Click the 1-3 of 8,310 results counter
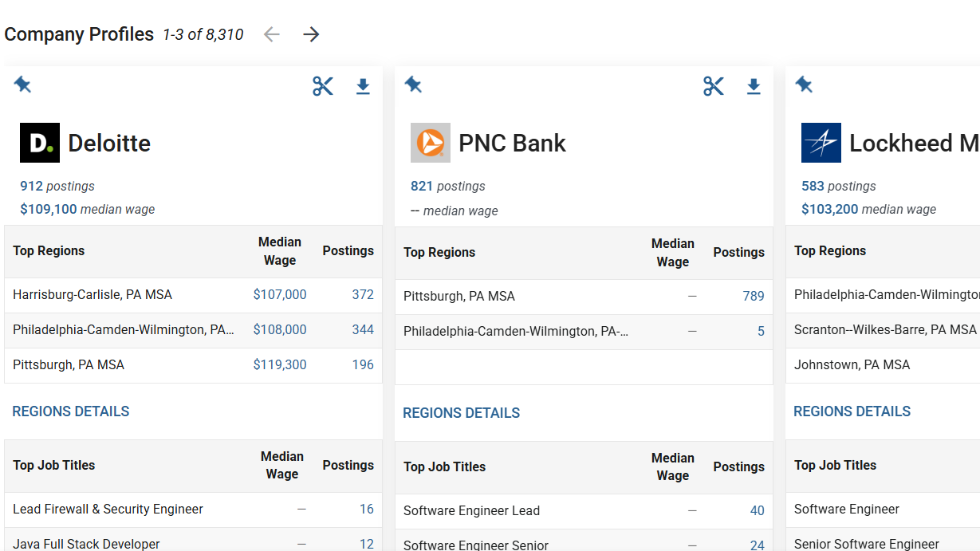 (x=203, y=34)
